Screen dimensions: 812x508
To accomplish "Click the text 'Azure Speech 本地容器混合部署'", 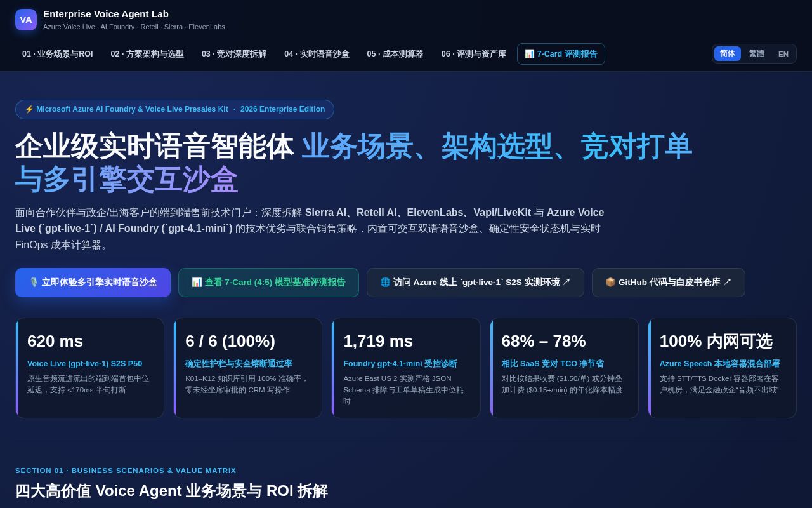I will pos(720,364).
